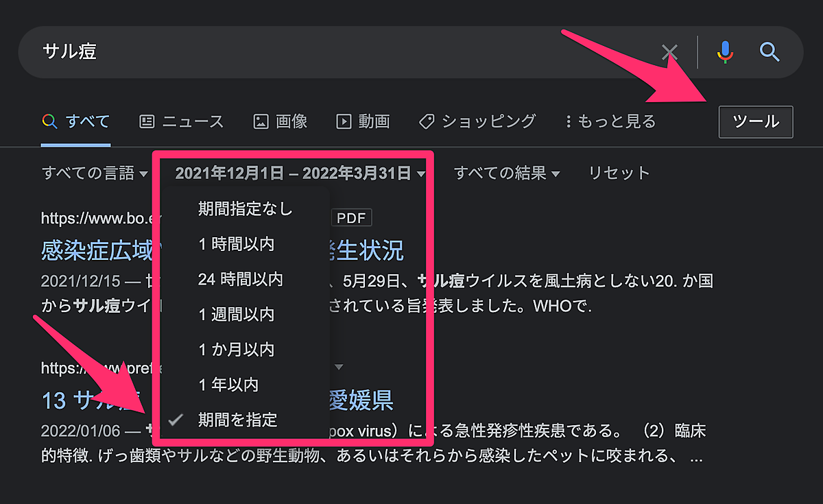The height and width of the screenshot is (504, 823).
Task: Start voice search with the microphone icon
Action: click(725, 52)
